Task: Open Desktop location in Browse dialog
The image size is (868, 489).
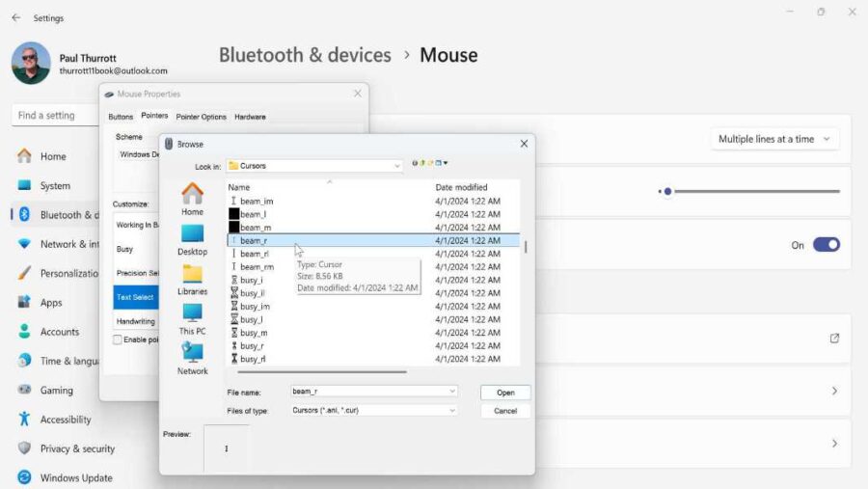Action: [192, 235]
